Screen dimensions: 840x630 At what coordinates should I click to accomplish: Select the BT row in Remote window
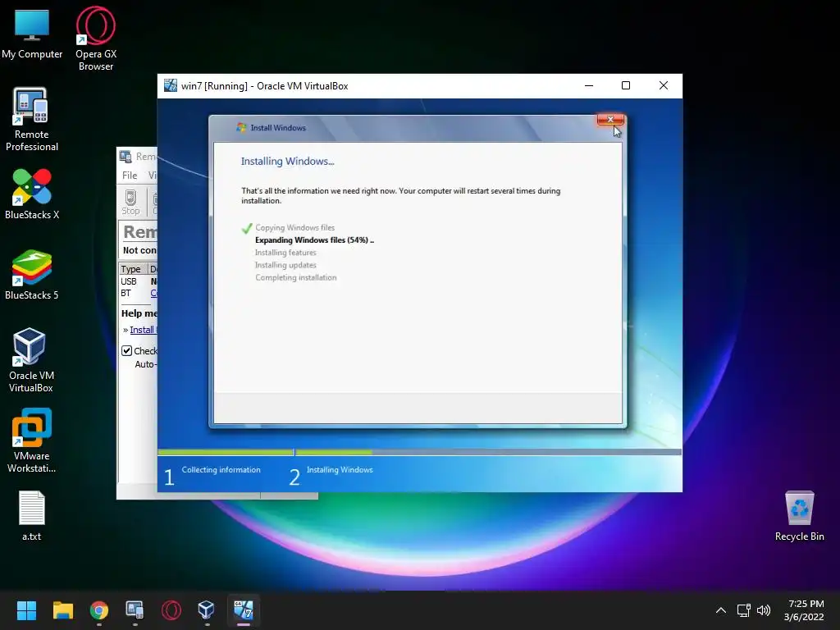point(138,293)
